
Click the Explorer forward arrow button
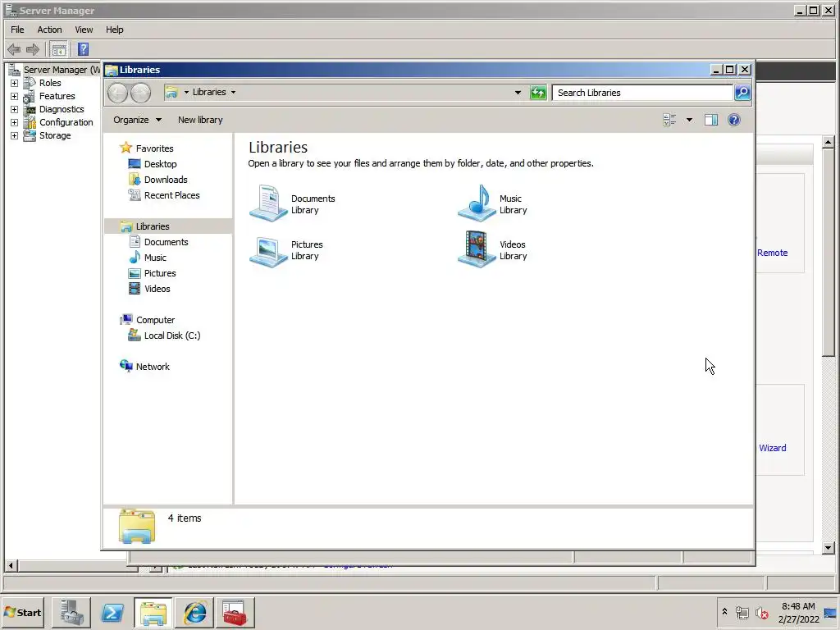[x=141, y=94]
